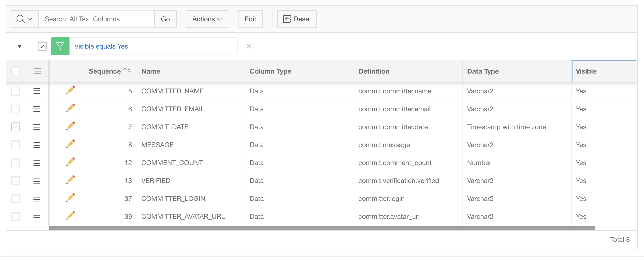Edit the VERIFIED row via pencil icon
Image resolution: width=644 pixels, height=261 pixels.
70,180
